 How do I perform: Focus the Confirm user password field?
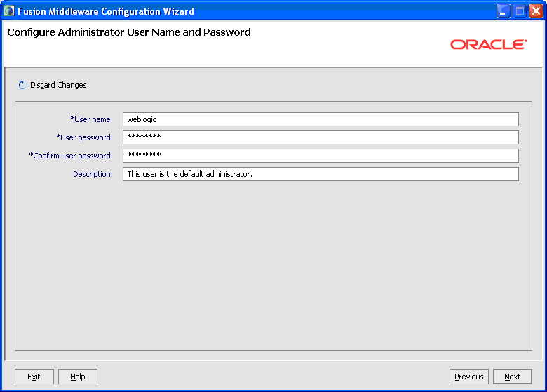pyautogui.click(x=320, y=156)
